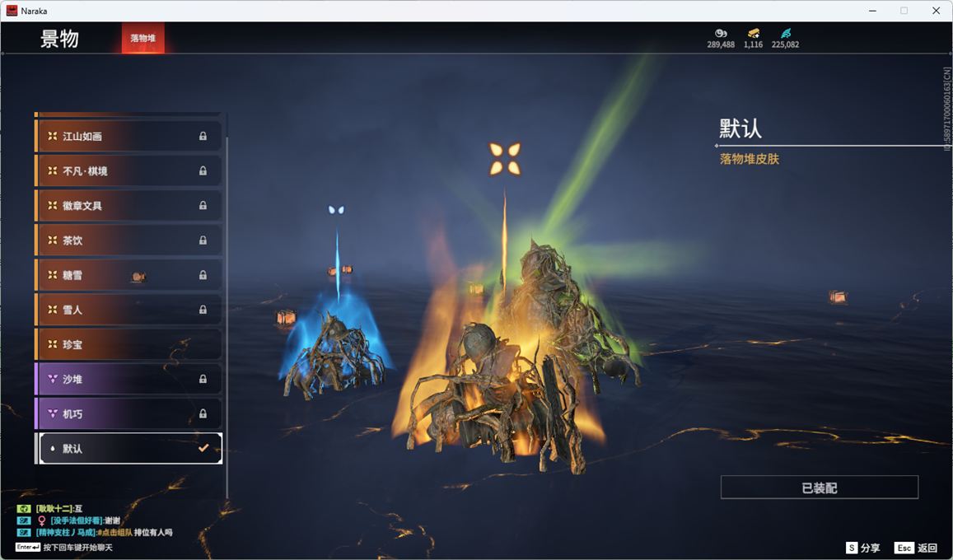Click the 落物堆皮肤 subtitle text
Image resolution: width=953 pixels, height=560 pixels.
click(x=750, y=159)
